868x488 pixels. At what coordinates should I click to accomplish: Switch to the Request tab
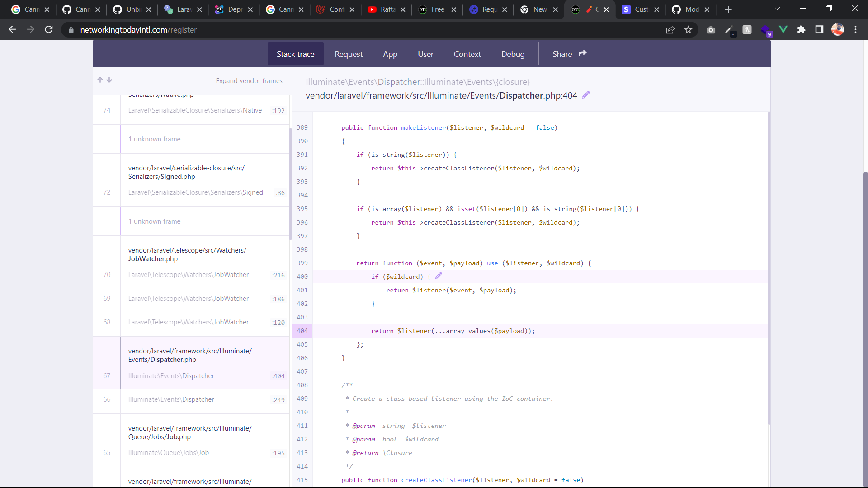(x=349, y=54)
